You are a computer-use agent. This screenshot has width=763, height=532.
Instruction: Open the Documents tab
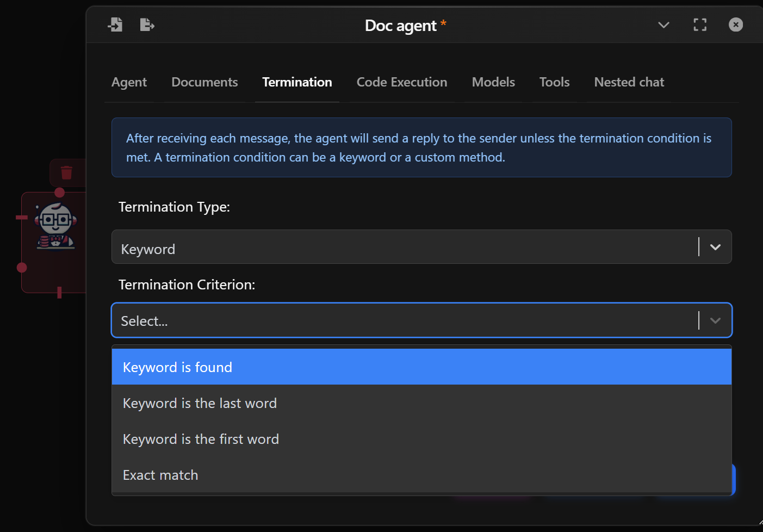(204, 82)
